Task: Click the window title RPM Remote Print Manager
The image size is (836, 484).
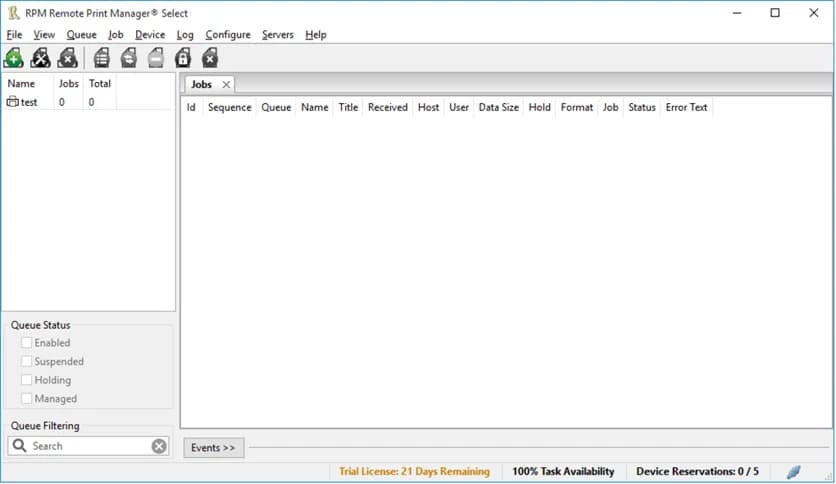Action: point(107,13)
